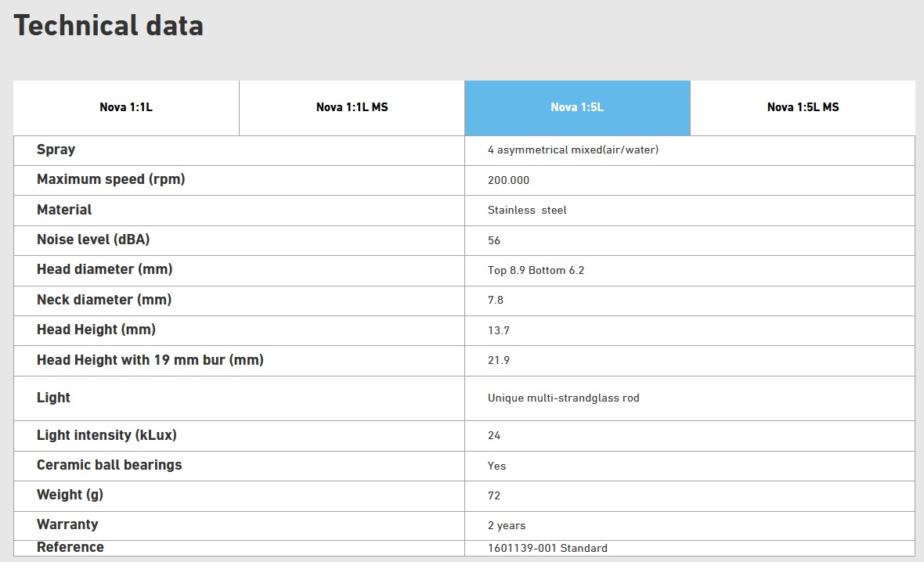Click "4 asymmetrical mixed(air/water)" value
The height and width of the screenshot is (562, 924).
(x=572, y=150)
